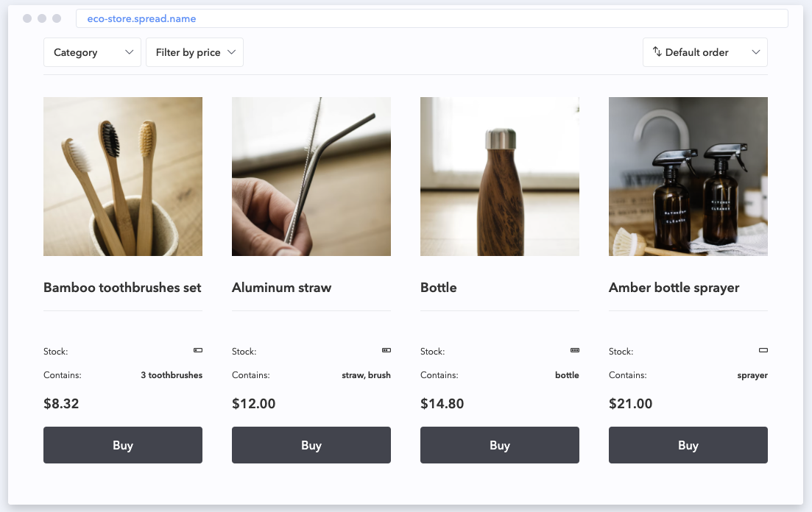This screenshot has width=812, height=512.
Task: Buy the $14.80 Bottle
Action: 500,445
